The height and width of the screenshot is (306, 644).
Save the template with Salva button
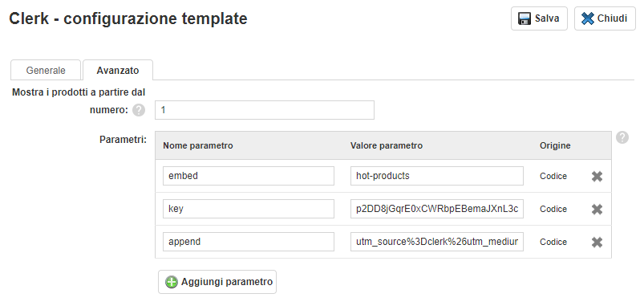pos(539,18)
